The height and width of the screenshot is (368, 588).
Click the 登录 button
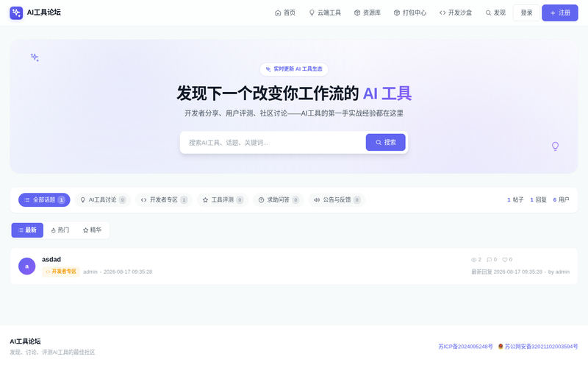pos(526,13)
